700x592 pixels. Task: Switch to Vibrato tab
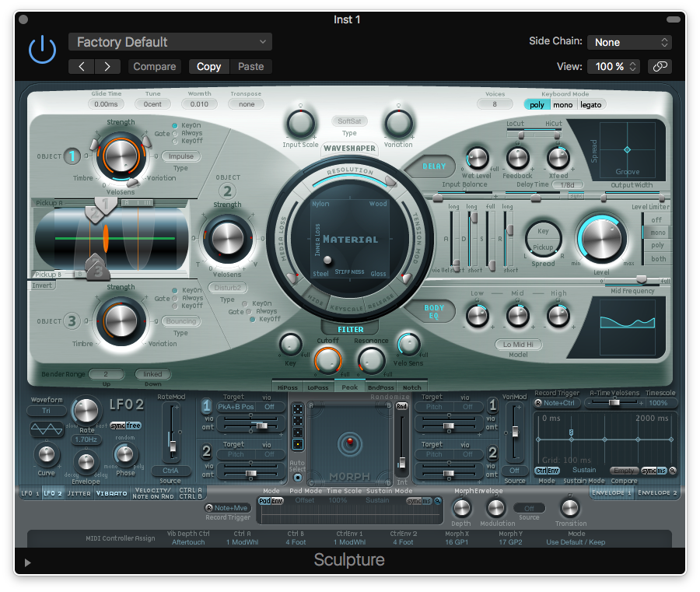coord(111,493)
